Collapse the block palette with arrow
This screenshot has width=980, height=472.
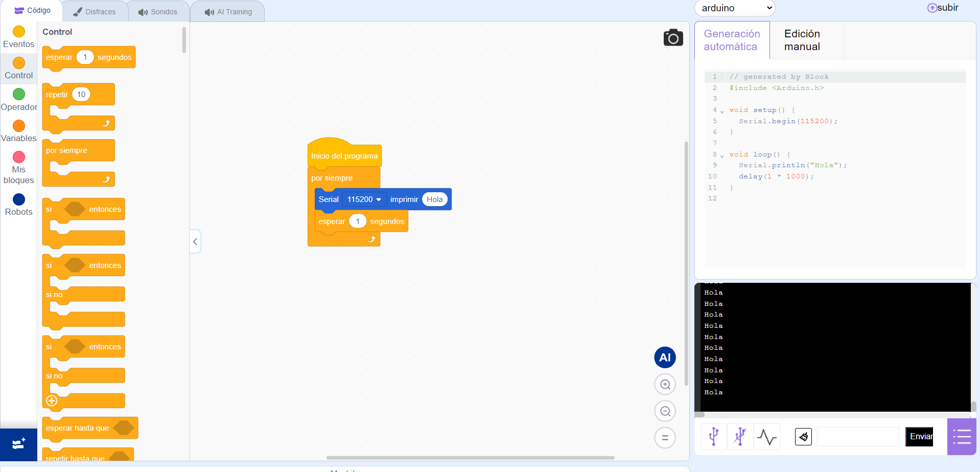click(195, 241)
